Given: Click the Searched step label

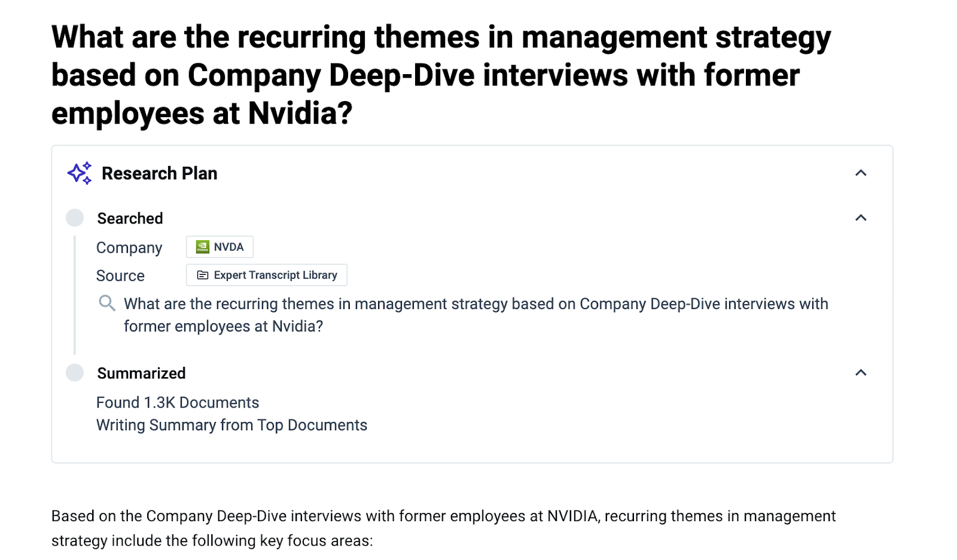Looking at the screenshot, I should pos(130,219).
